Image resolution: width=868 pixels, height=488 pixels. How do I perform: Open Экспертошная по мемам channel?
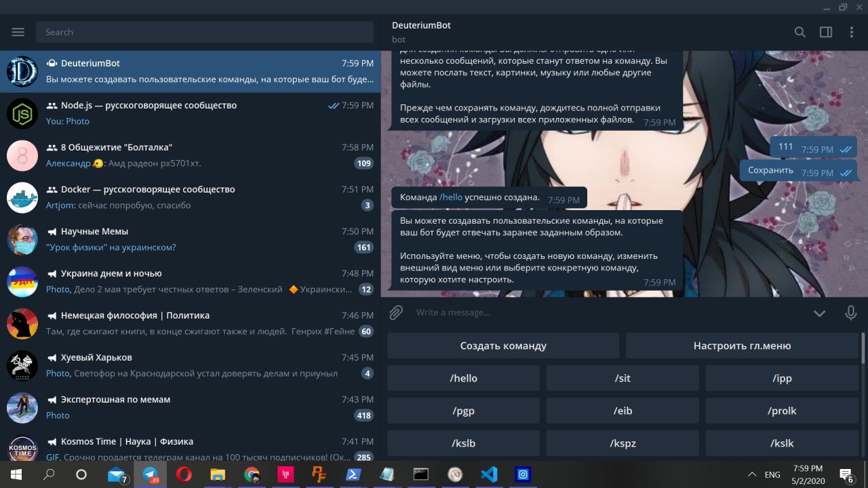[x=190, y=408]
